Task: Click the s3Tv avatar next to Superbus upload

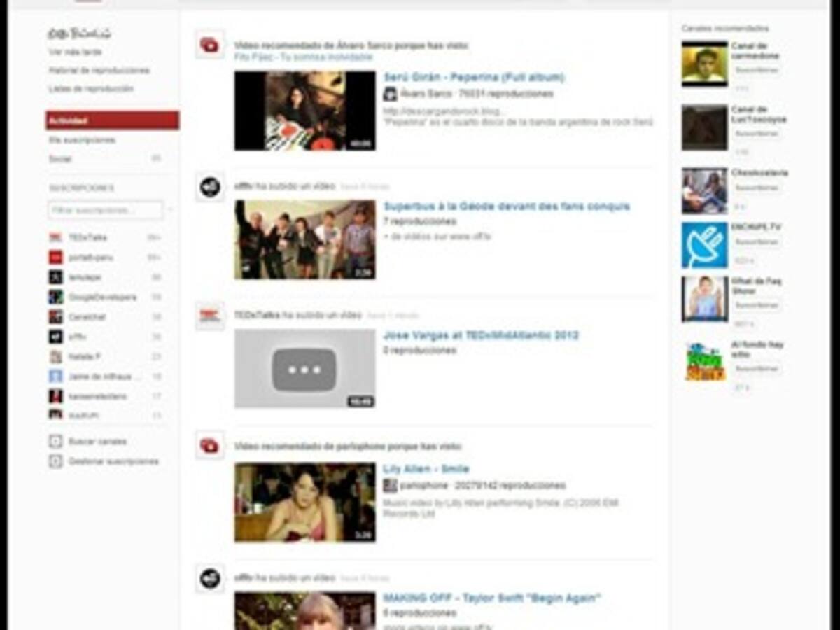Action: pyautogui.click(x=209, y=188)
